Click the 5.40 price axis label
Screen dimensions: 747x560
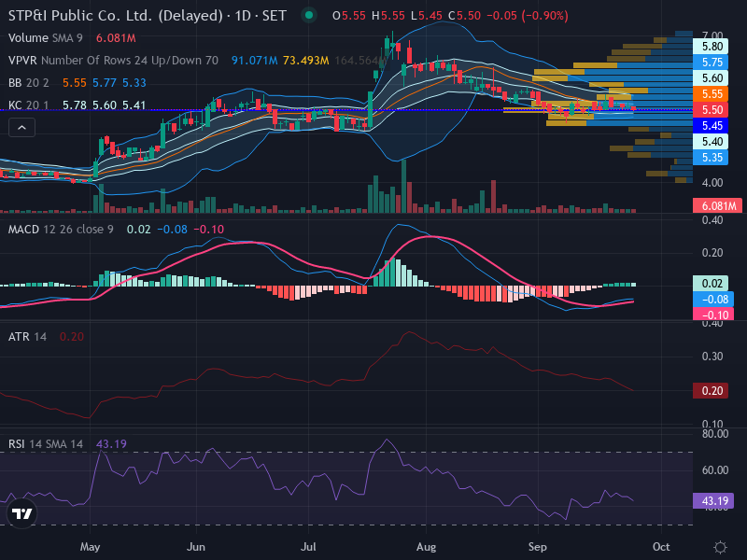711,142
